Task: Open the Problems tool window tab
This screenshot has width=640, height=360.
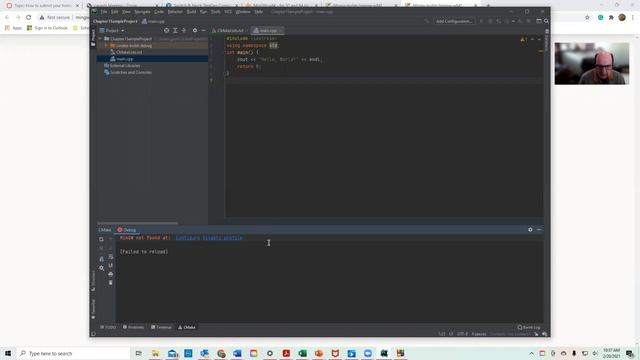Action: click(x=133, y=327)
